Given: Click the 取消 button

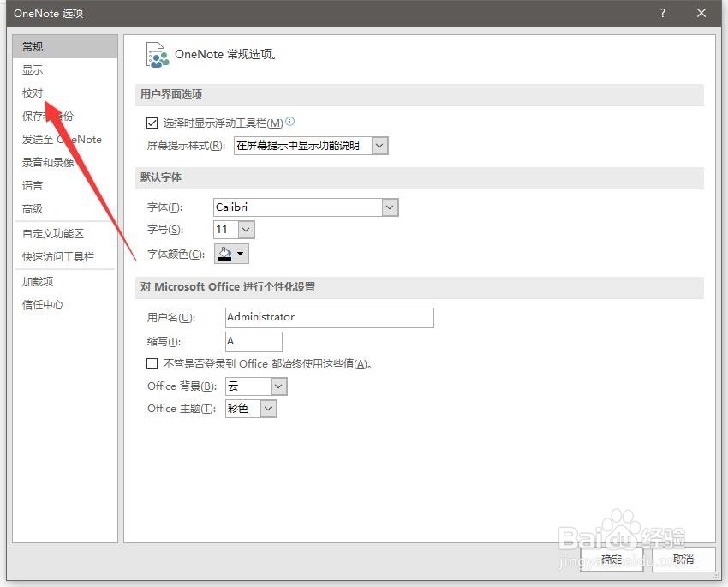Looking at the screenshot, I should (683, 559).
